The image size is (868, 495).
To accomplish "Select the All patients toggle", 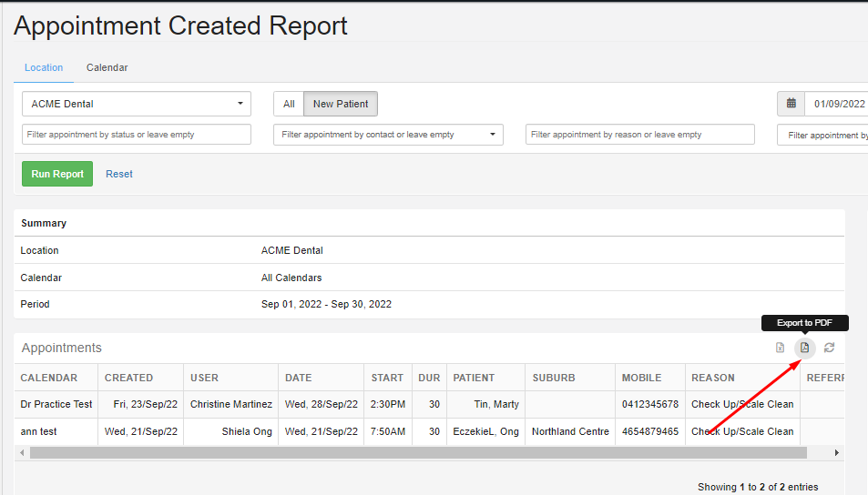I will (289, 104).
